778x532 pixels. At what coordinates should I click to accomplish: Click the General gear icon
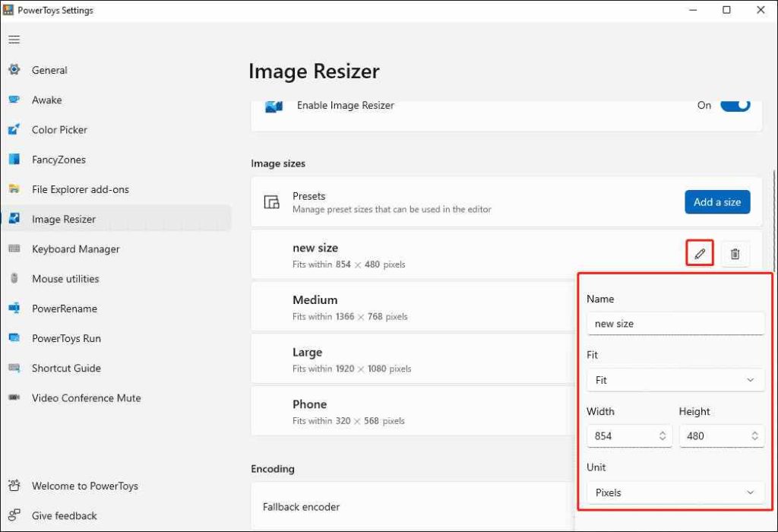tap(14, 69)
